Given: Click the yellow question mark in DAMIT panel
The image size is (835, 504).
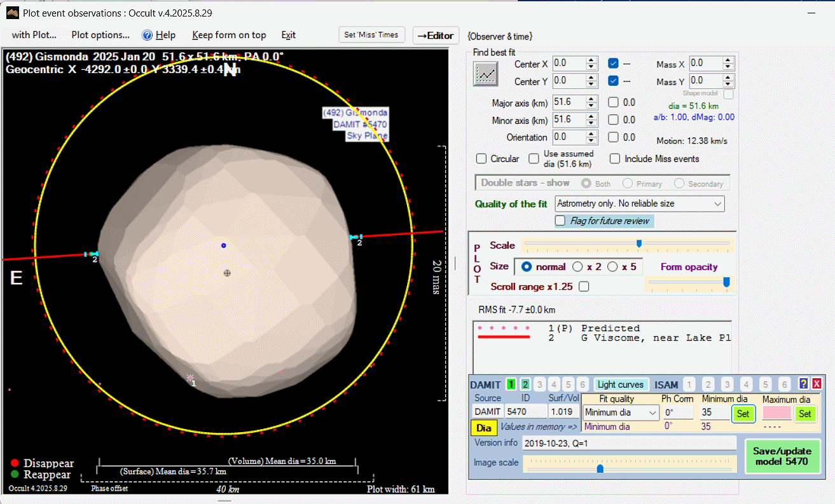Looking at the screenshot, I should click(804, 384).
